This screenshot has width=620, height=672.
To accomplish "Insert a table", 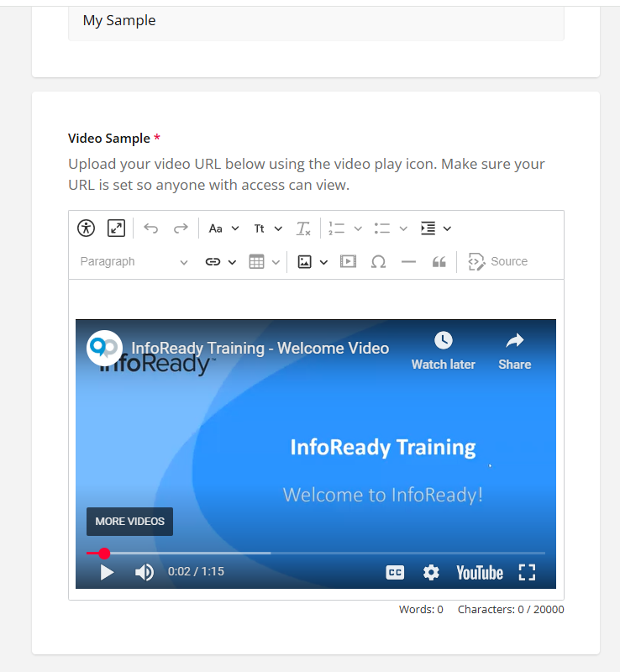I will click(x=256, y=261).
